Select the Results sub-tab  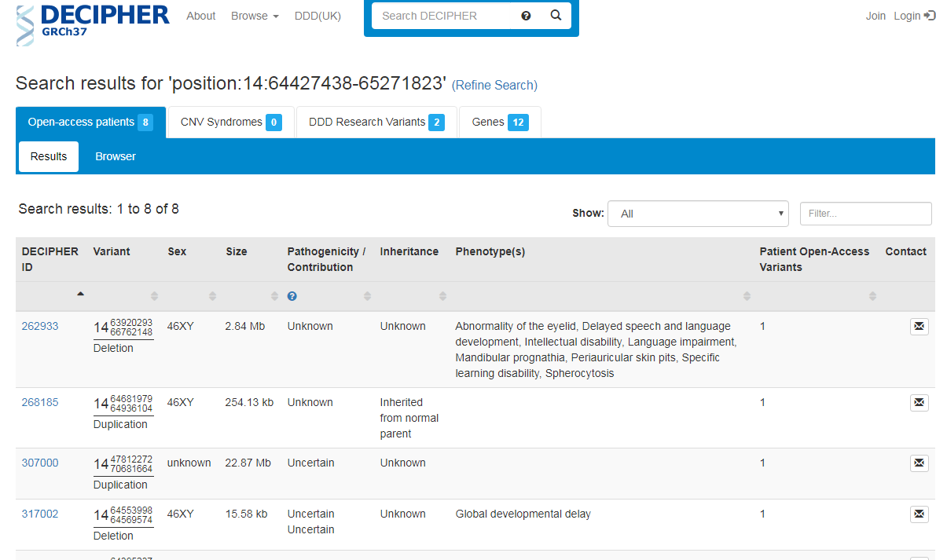49,156
